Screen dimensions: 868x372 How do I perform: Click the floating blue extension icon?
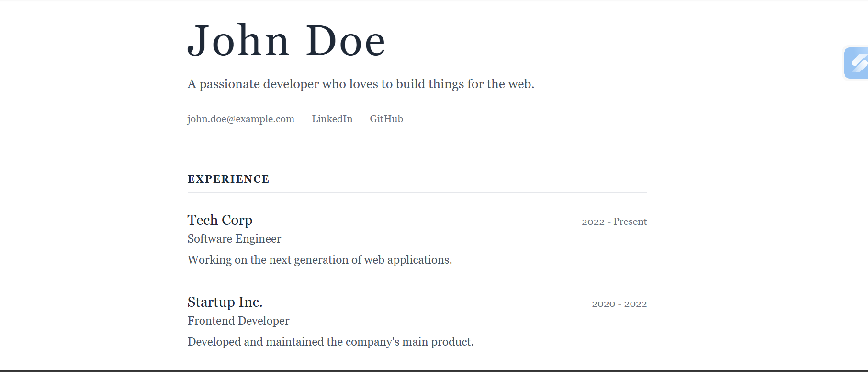click(x=857, y=63)
